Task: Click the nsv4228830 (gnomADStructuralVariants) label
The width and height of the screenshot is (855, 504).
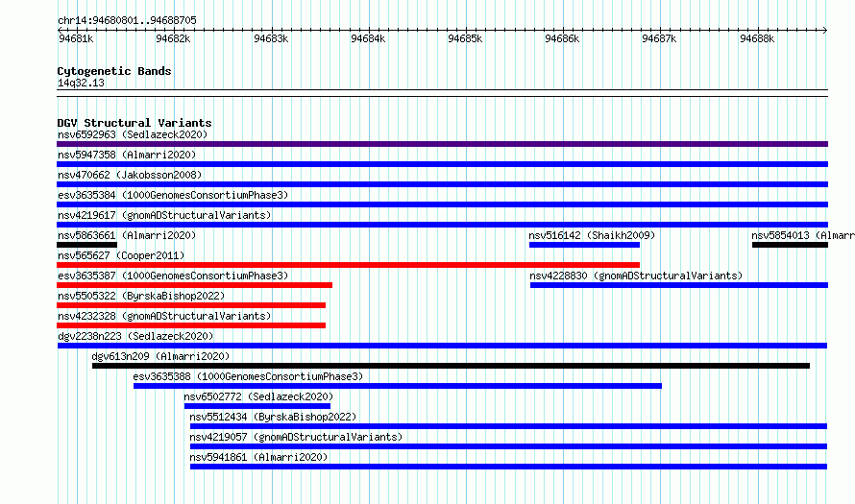Action: coord(636,276)
